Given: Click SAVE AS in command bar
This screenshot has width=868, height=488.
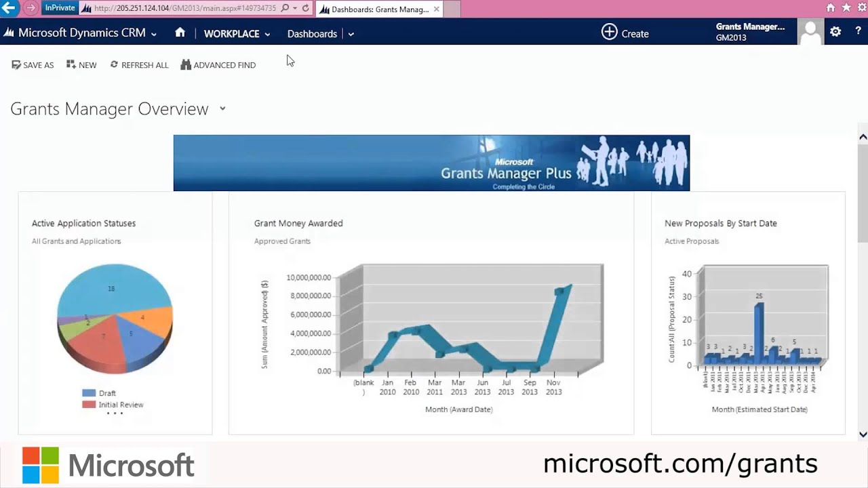Looking at the screenshot, I should (33, 65).
